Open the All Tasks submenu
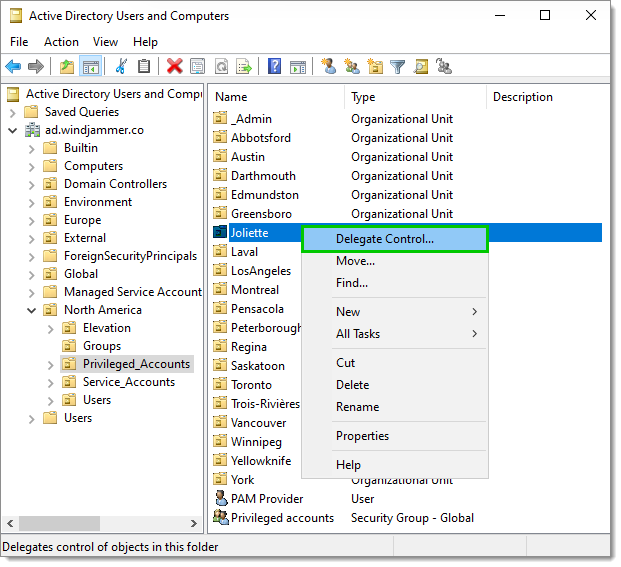Image resolution: width=621 pixels, height=567 pixels. click(x=395, y=334)
